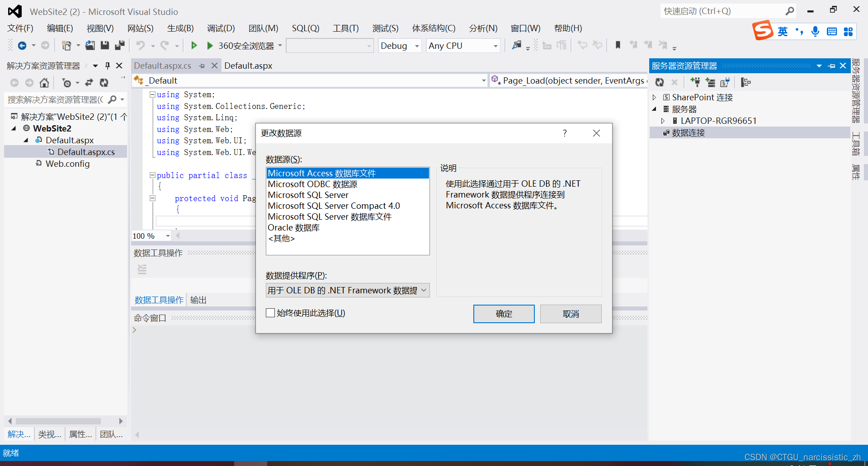Collapse the Default.aspx tree node
Image resolution: width=868 pixels, height=466 pixels.
26,140
